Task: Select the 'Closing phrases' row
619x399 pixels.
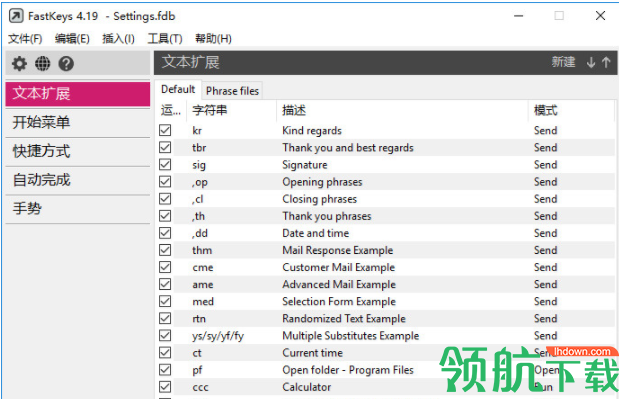Action: (386, 199)
